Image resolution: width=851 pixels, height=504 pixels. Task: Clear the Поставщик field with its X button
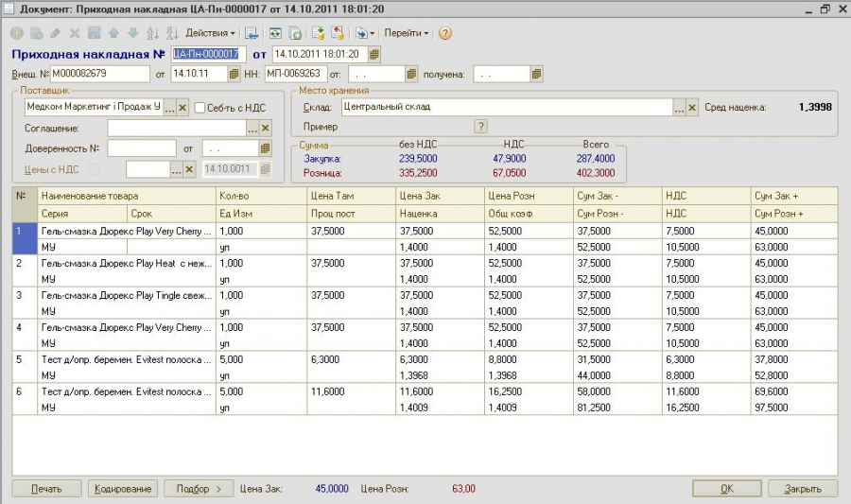182,108
